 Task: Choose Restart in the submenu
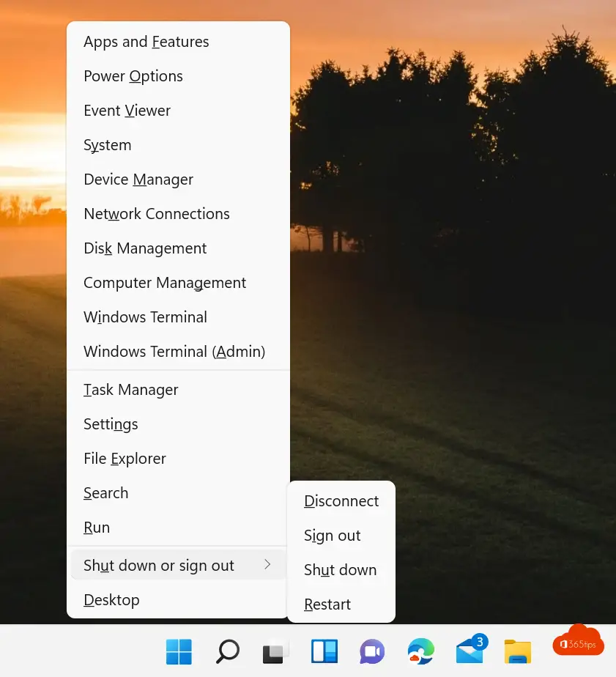(341, 604)
